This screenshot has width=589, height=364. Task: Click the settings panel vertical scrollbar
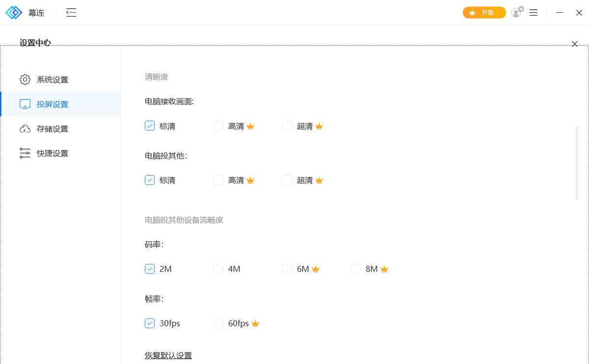[x=577, y=163]
